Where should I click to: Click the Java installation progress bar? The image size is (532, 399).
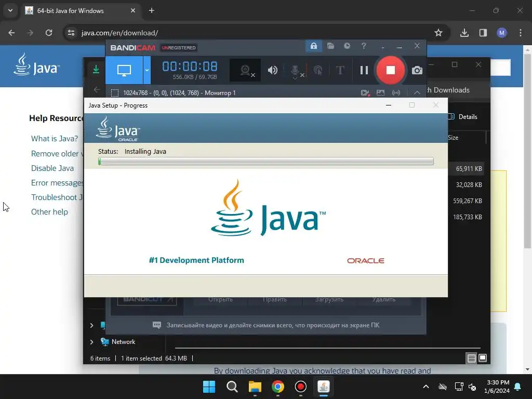(x=265, y=161)
